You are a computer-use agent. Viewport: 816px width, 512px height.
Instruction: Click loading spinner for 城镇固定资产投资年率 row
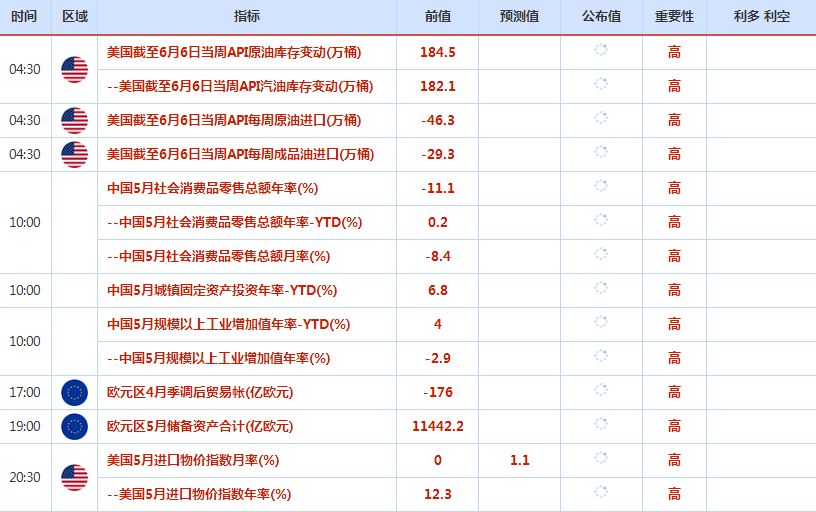(x=601, y=288)
